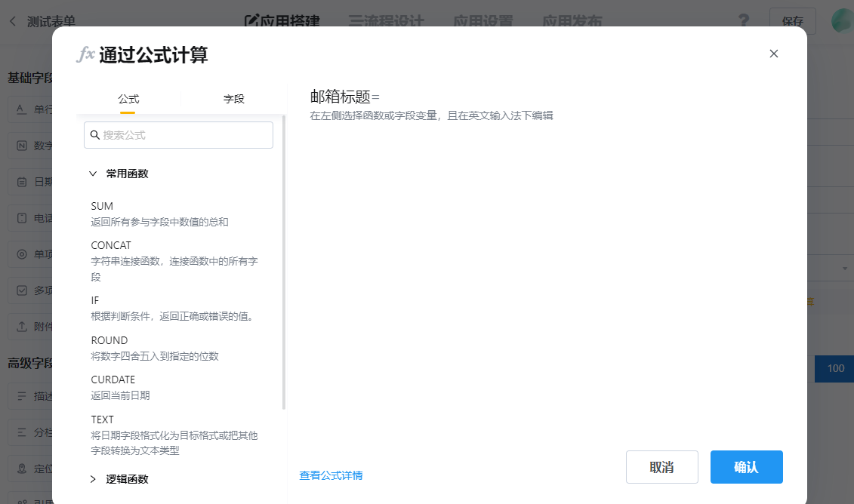Open the 应用设置 menu item

pos(482,22)
